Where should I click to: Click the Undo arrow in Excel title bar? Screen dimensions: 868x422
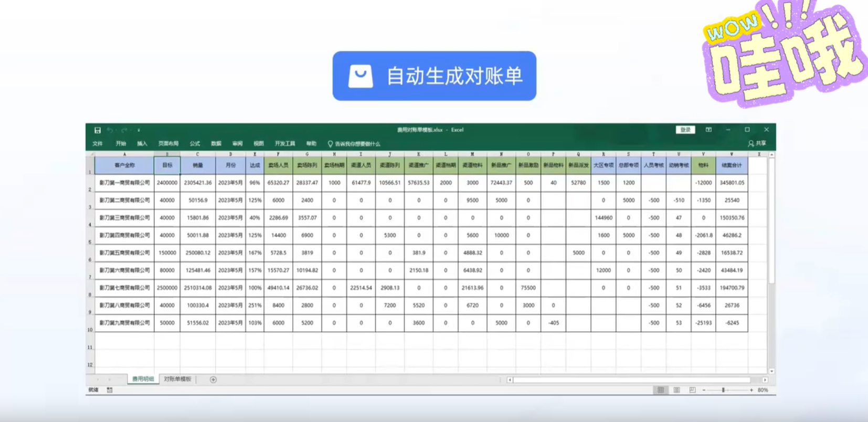pos(109,130)
